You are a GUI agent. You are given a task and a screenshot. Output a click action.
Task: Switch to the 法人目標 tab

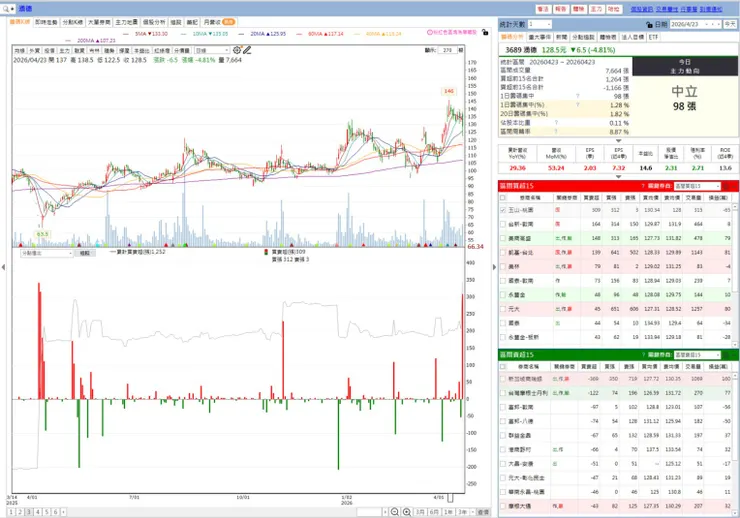coord(632,37)
